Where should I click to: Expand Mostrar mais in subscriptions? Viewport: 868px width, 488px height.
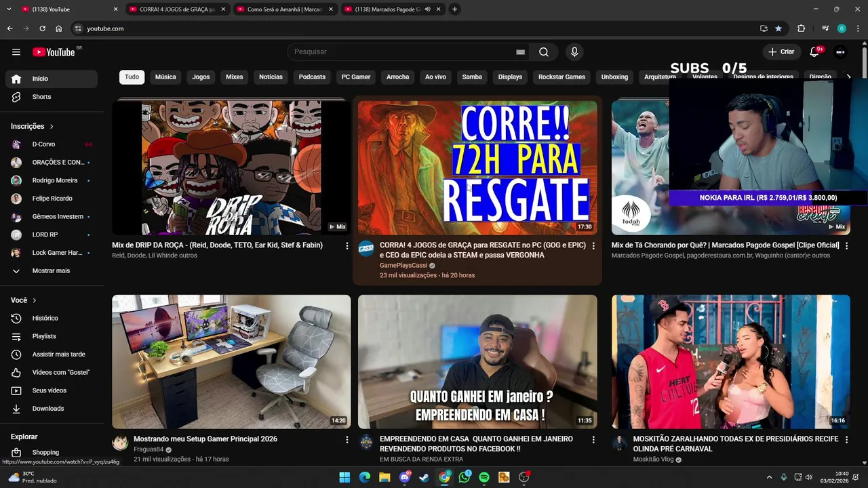pyautogui.click(x=52, y=271)
